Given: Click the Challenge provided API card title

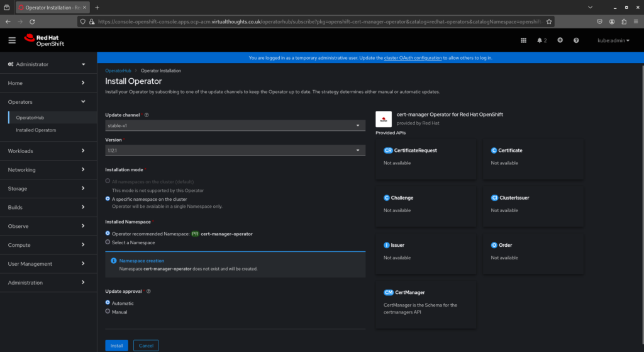Looking at the screenshot, I should coord(402,198).
